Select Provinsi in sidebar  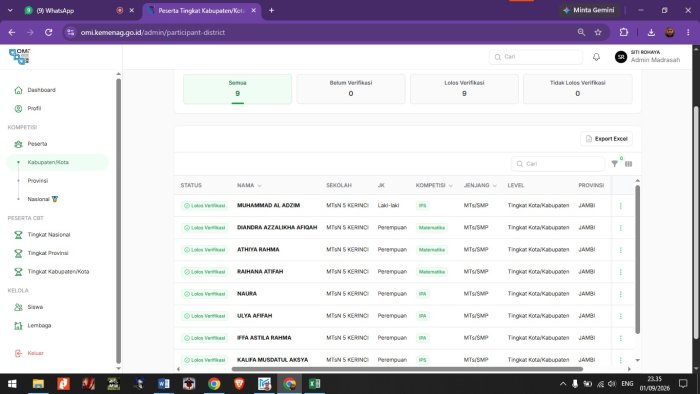coord(38,181)
